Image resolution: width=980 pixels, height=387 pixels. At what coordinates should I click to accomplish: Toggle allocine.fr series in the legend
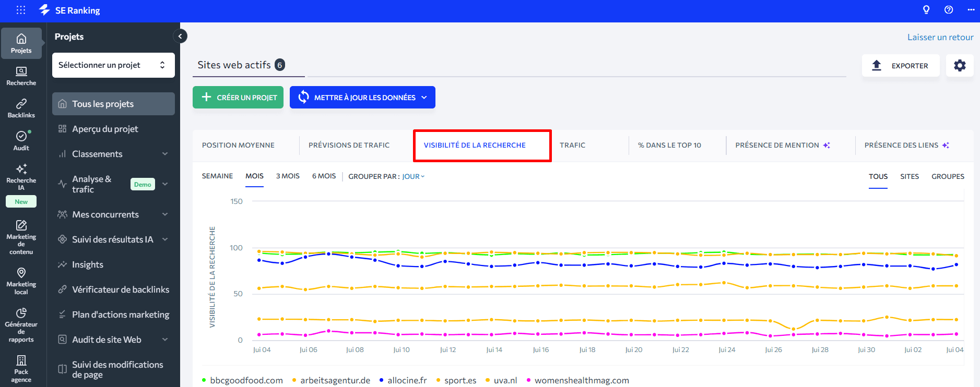click(403, 380)
